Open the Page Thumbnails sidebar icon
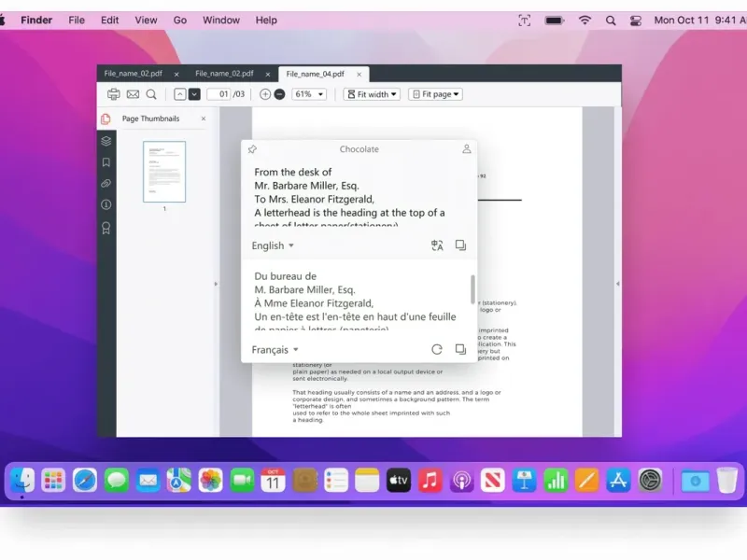This screenshot has width=747, height=560. click(106, 119)
